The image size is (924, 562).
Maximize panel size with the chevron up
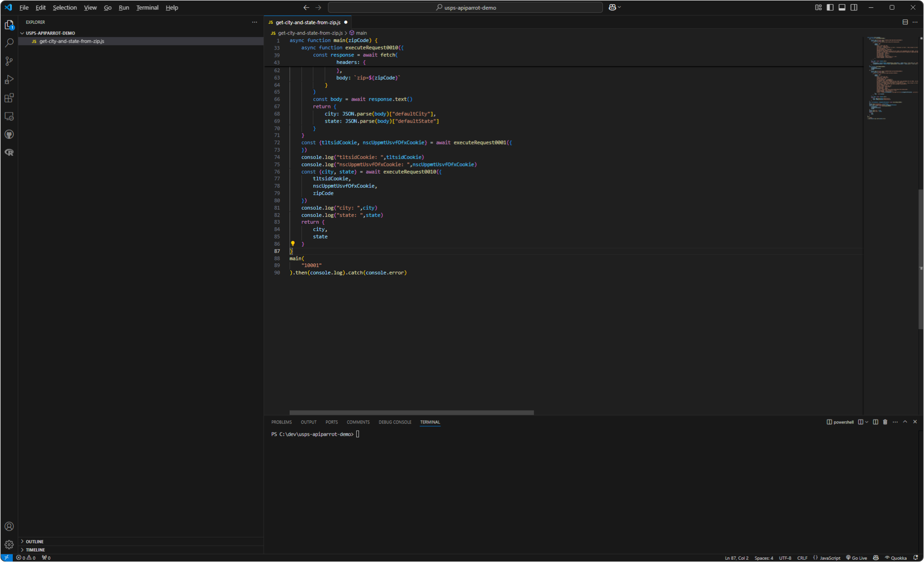click(905, 422)
